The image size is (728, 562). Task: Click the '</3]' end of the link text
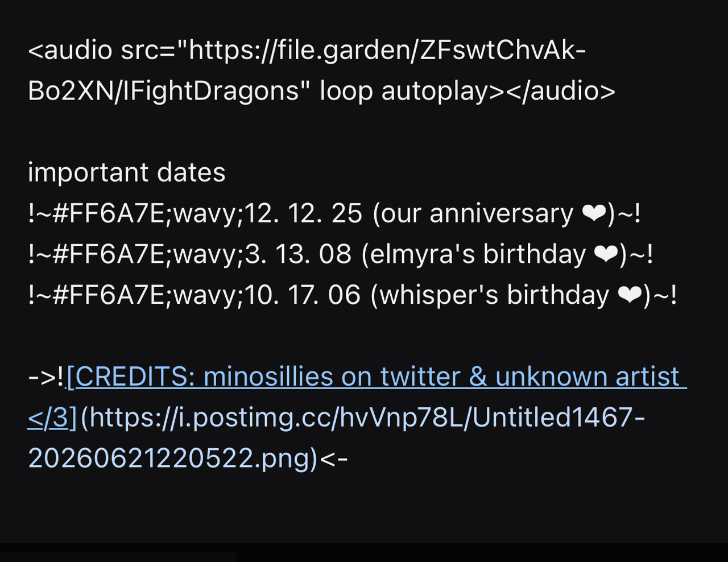point(52,418)
